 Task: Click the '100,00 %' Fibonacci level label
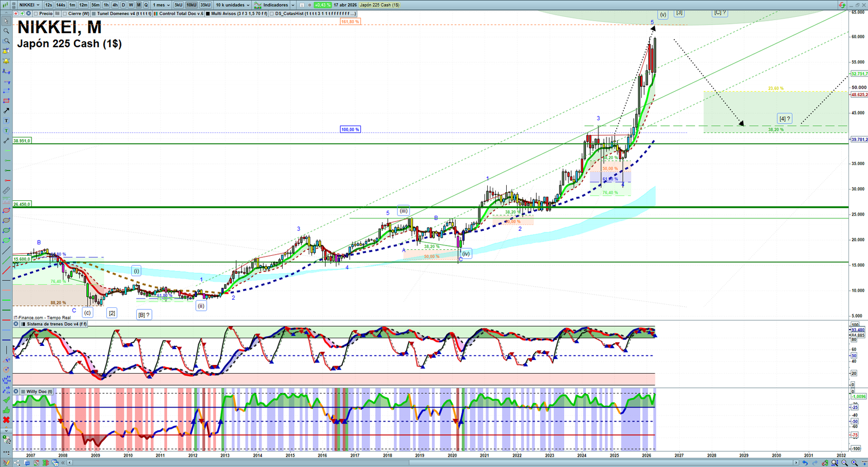(350, 129)
